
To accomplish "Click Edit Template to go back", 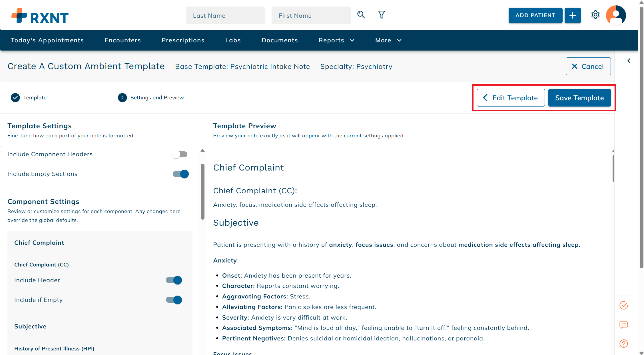I will pos(511,98).
